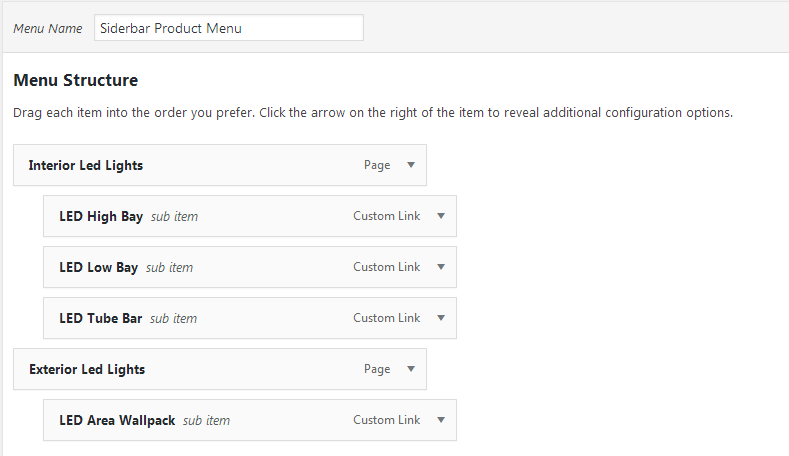Image resolution: width=789 pixels, height=456 pixels.
Task: Click 'sub item' text beside LED Area Wallpack
Action: click(x=206, y=421)
